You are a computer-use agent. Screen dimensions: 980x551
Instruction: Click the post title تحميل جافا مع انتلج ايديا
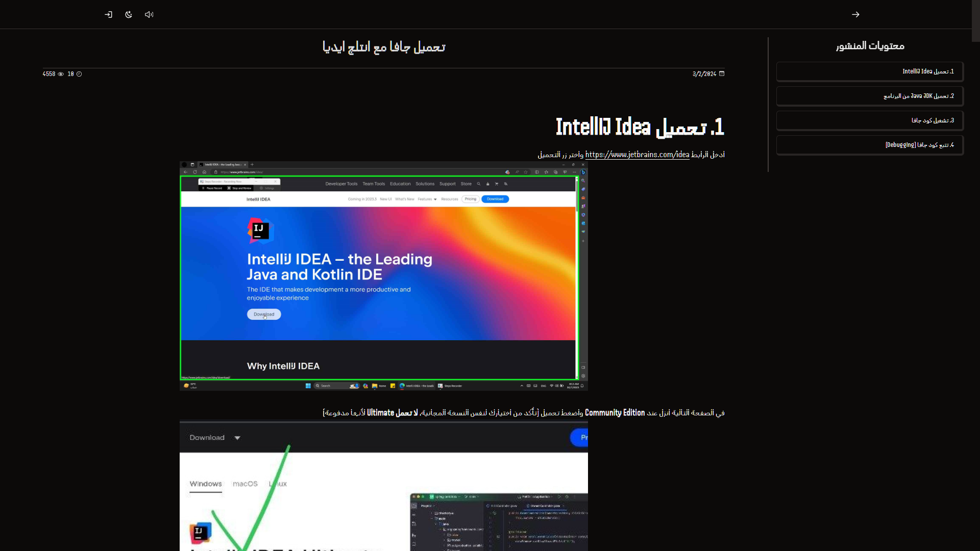click(x=384, y=47)
